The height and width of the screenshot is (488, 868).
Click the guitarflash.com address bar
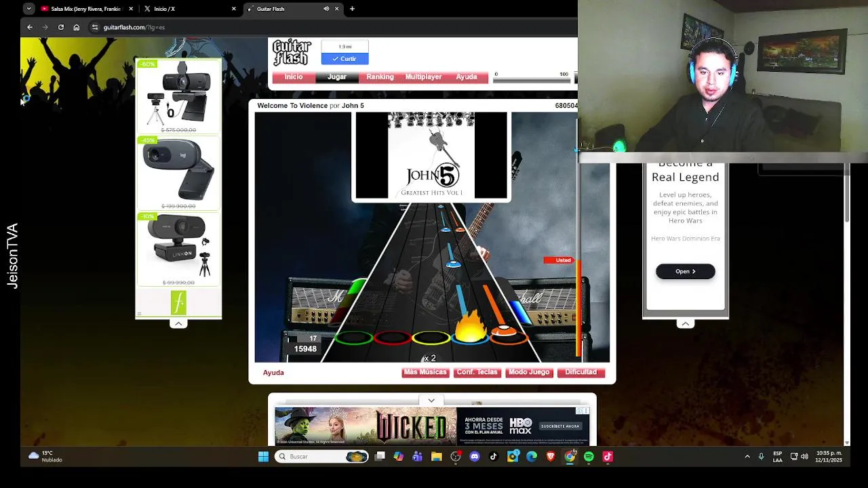(x=332, y=27)
